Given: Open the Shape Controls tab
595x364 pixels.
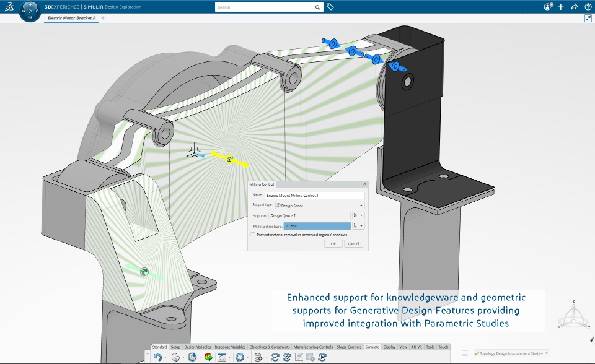Looking at the screenshot, I should coord(349,347).
